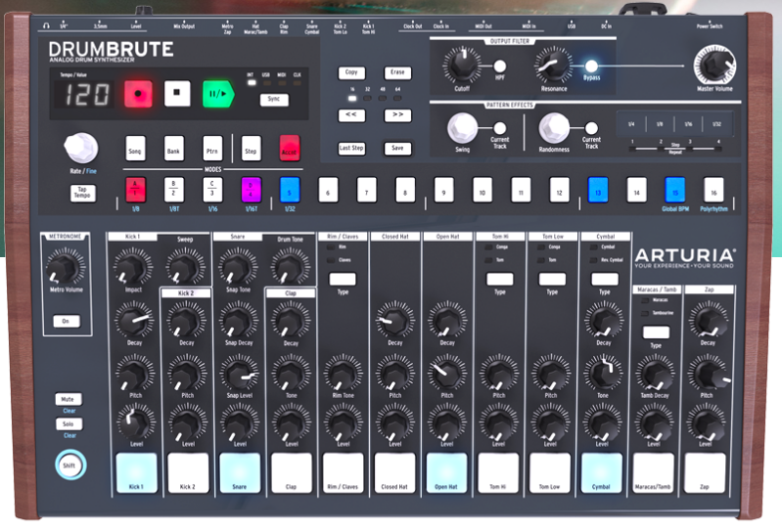Screen dimensions: 782x532
Task: Tap the Closed Hat pad
Action: tap(395, 472)
